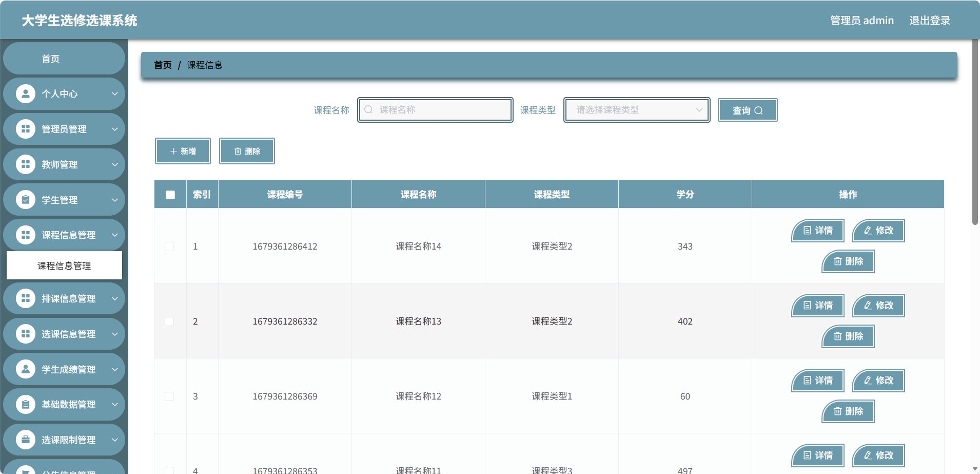The image size is (980, 474).
Task: Click the 修改 pencil icon for 课程名称11
Action: pyautogui.click(x=868, y=456)
